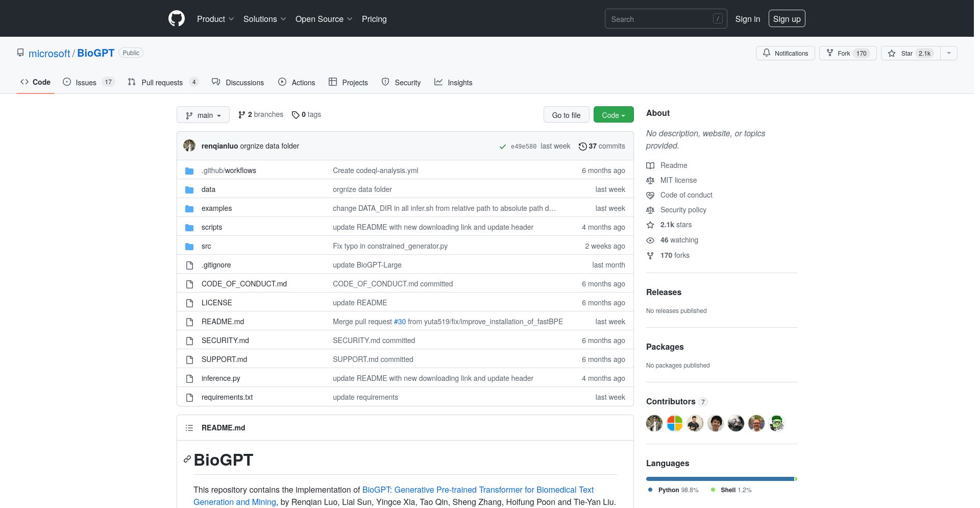The width and height of the screenshot is (980, 508).
Task: View the 37 commits history
Action: [602, 146]
